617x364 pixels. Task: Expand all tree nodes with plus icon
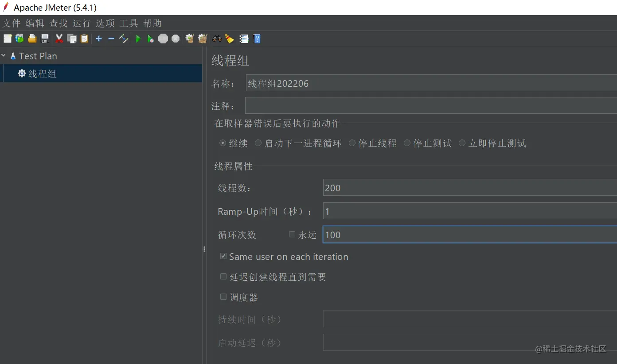tap(99, 39)
